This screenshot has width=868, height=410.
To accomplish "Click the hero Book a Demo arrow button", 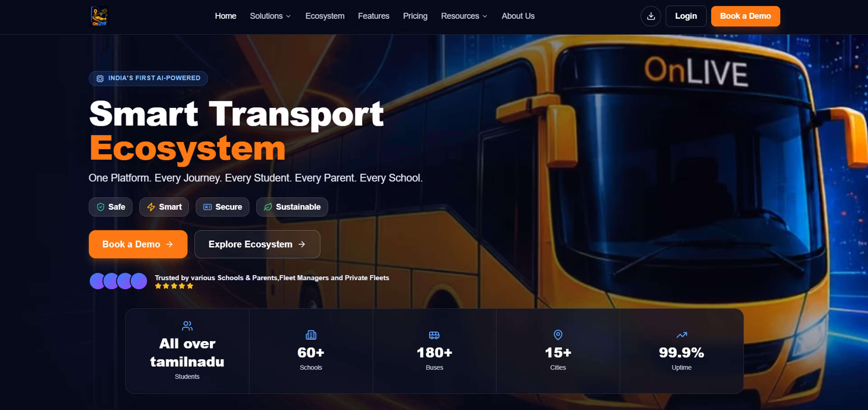I will pyautogui.click(x=138, y=244).
